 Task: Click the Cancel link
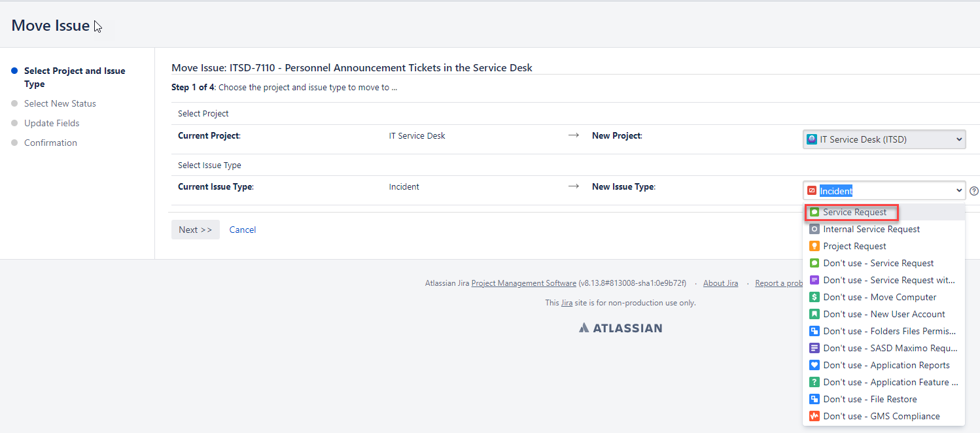(243, 230)
